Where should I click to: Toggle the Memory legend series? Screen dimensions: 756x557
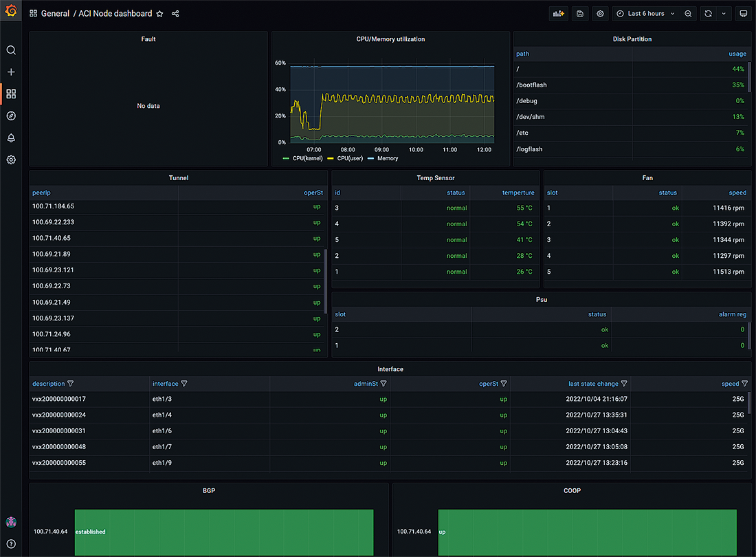tap(387, 158)
